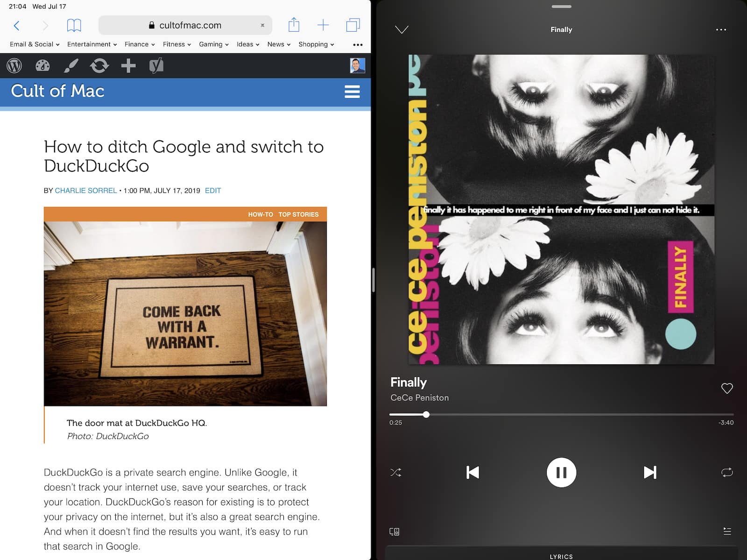
Task: Expand the Entertainment bookmarks folder
Action: (92, 44)
